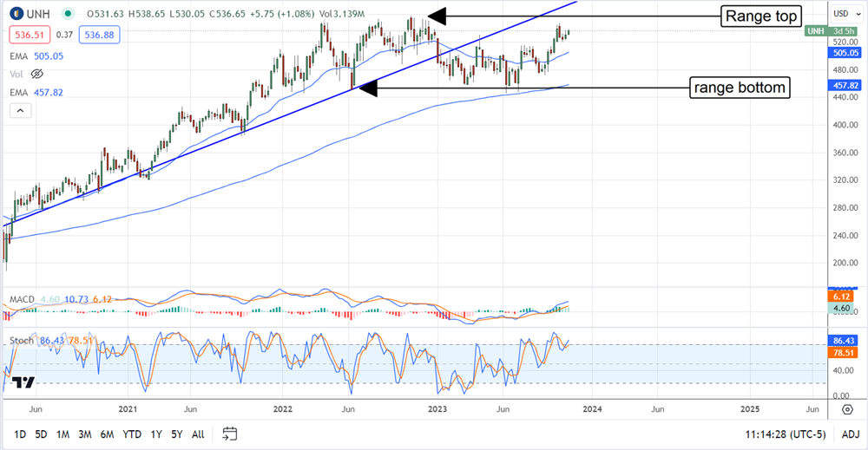Select the MACD indicator legend
This screenshot has height=450, width=868.
click(23, 300)
